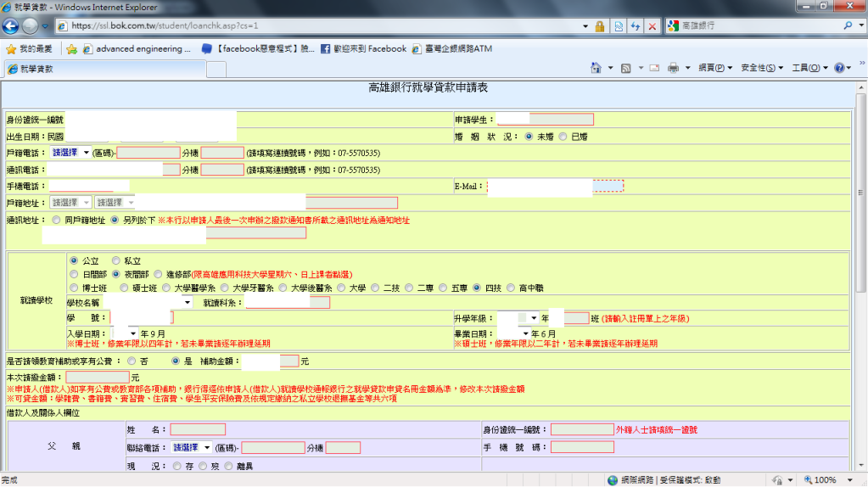Image resolution: width=868 pixels, height=487 pixels.
Task: Click the Help question mark icon
Action: tap(840, 68)
